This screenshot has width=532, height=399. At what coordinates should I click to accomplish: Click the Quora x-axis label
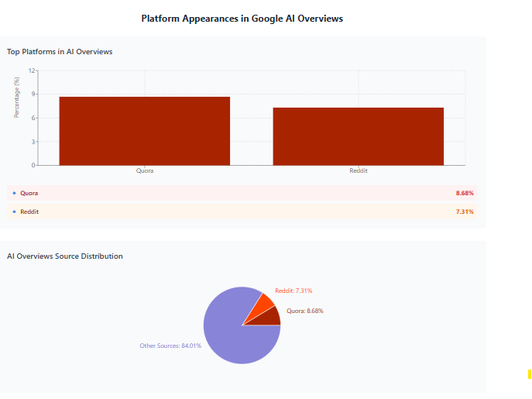145,170
